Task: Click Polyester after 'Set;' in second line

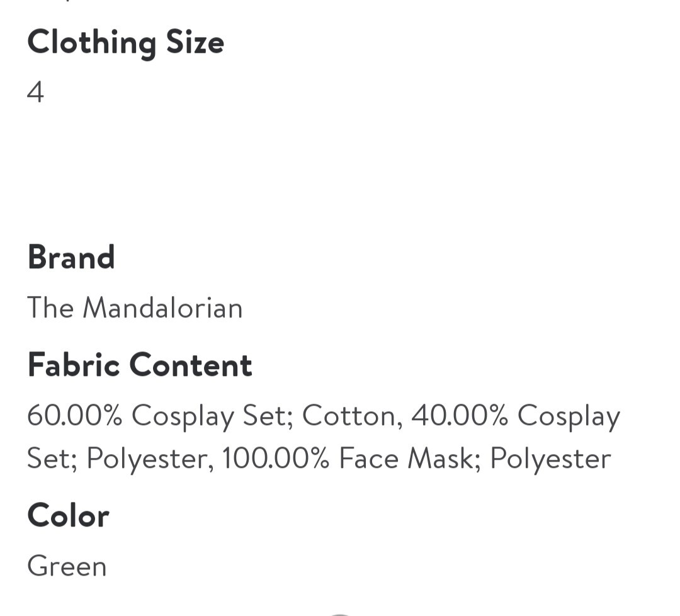Action: (146, 459)
